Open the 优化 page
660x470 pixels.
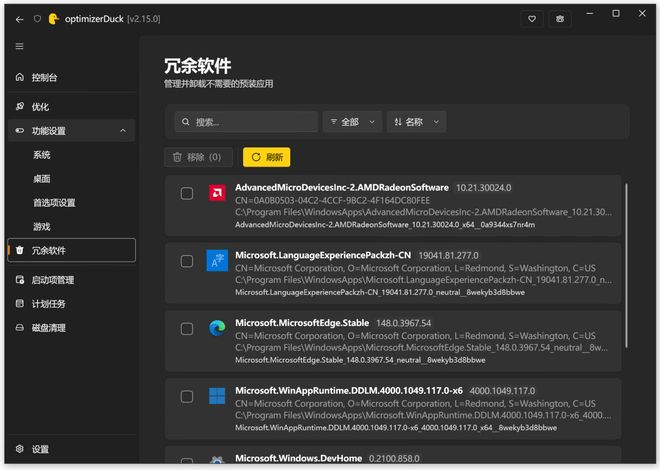tap(72, 107)
